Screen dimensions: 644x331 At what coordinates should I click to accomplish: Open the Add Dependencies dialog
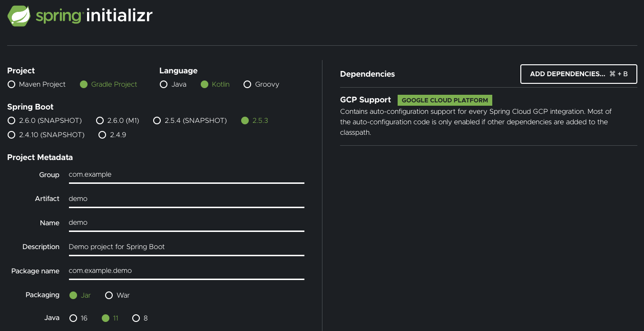(x=579, y=74)
